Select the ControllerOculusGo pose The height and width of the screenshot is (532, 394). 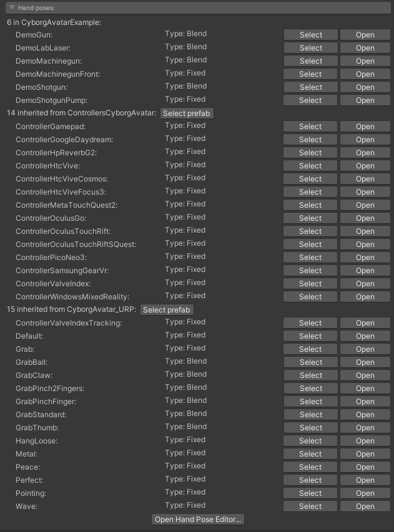[x=310, y=218]
